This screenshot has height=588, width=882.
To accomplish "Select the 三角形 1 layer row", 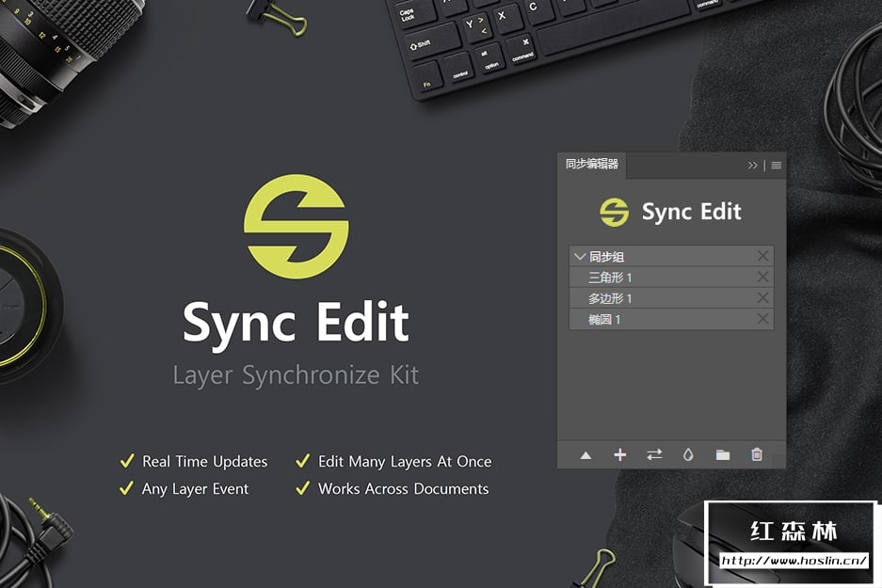I will [671, 278].
